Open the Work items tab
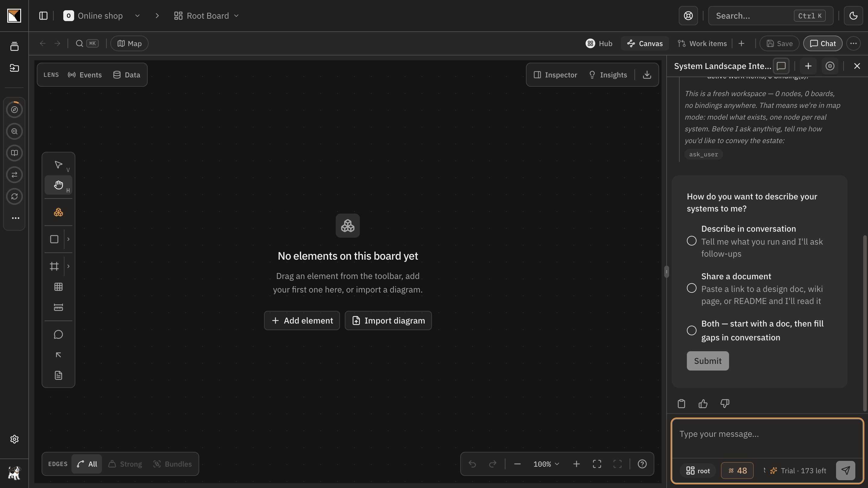The image size is (868, 488). (702, 43)
